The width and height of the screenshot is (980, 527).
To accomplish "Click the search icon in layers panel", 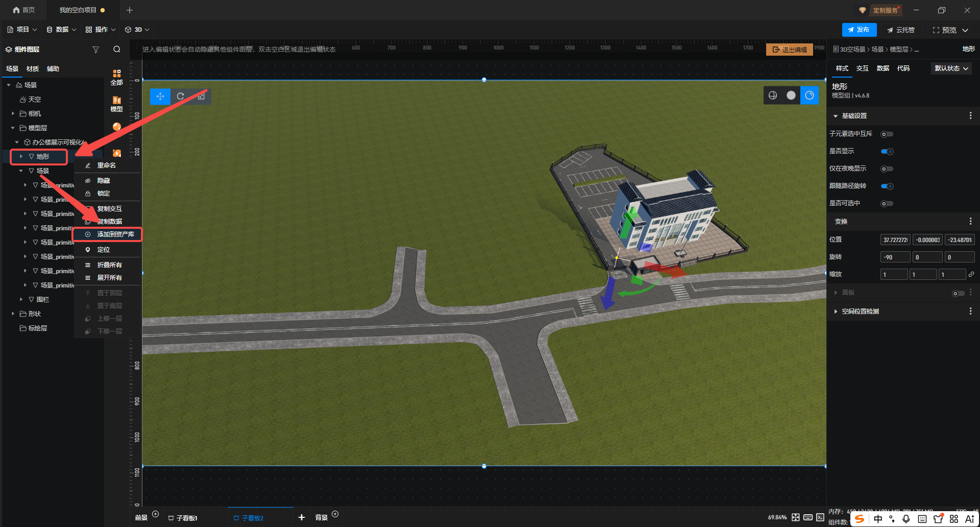I will [117, 50].
